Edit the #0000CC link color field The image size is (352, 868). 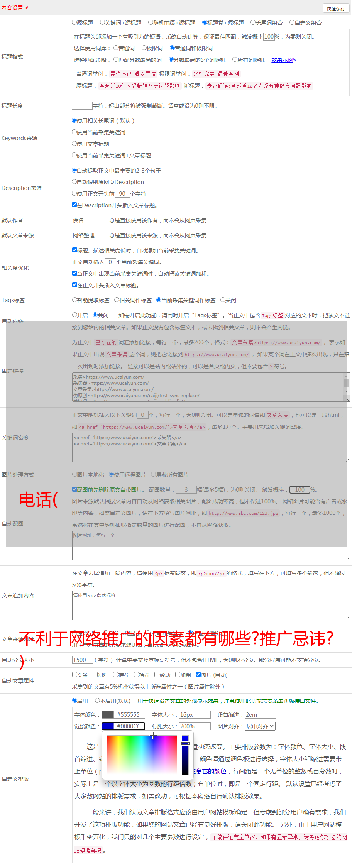point(129,726)
